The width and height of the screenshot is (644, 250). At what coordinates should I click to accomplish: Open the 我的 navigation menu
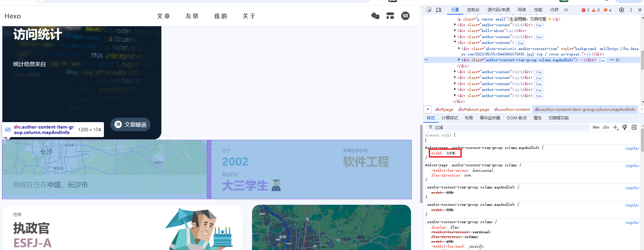point(220,16)
